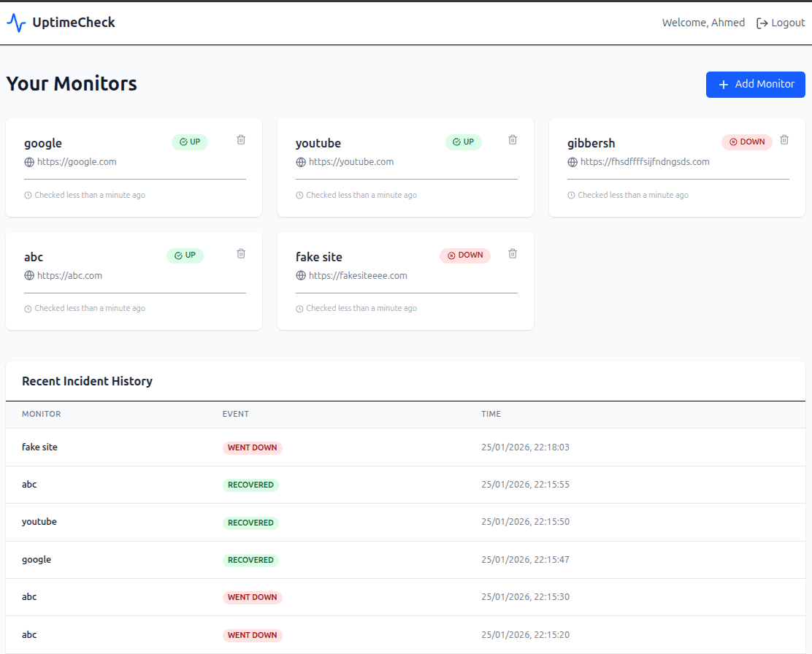Image resolution: width=812 pixels, height=654 pixels.
Task: Click the MONITOR column header
Action: (42, 414)
